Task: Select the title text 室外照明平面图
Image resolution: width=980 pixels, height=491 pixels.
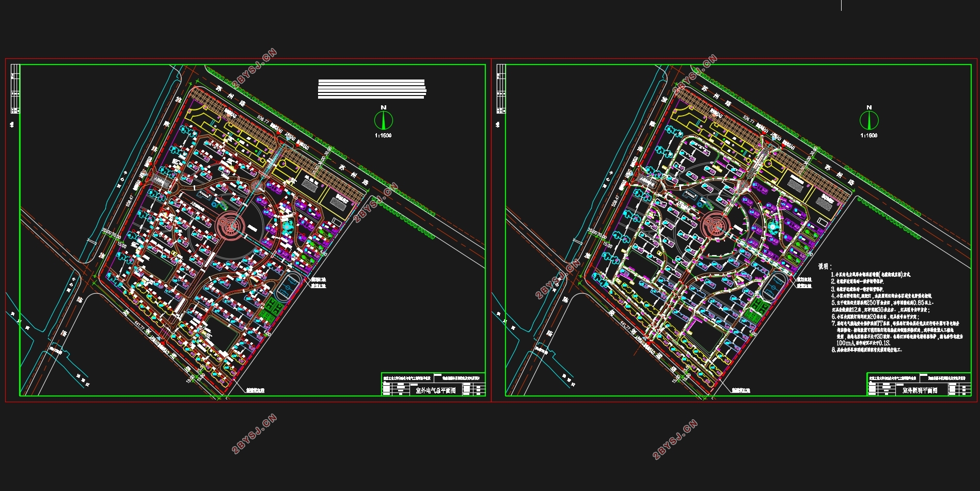Action: point(920,391)
